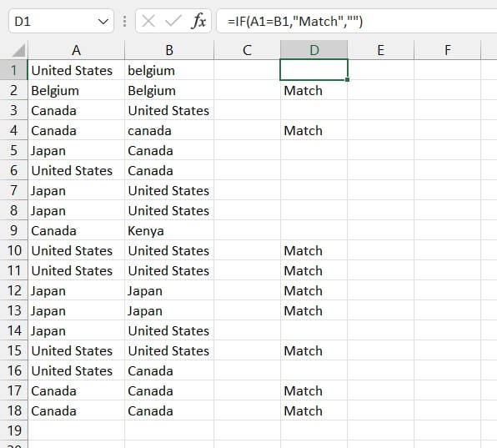Click cell A7 containing Japan
This screenshot has height=448, width=497.
tap(77, 190)
